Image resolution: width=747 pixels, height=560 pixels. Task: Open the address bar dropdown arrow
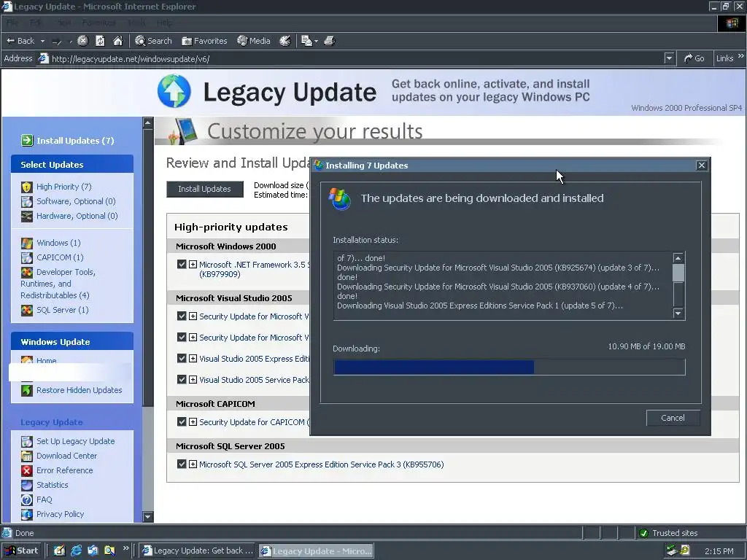(x=670, y=58)
